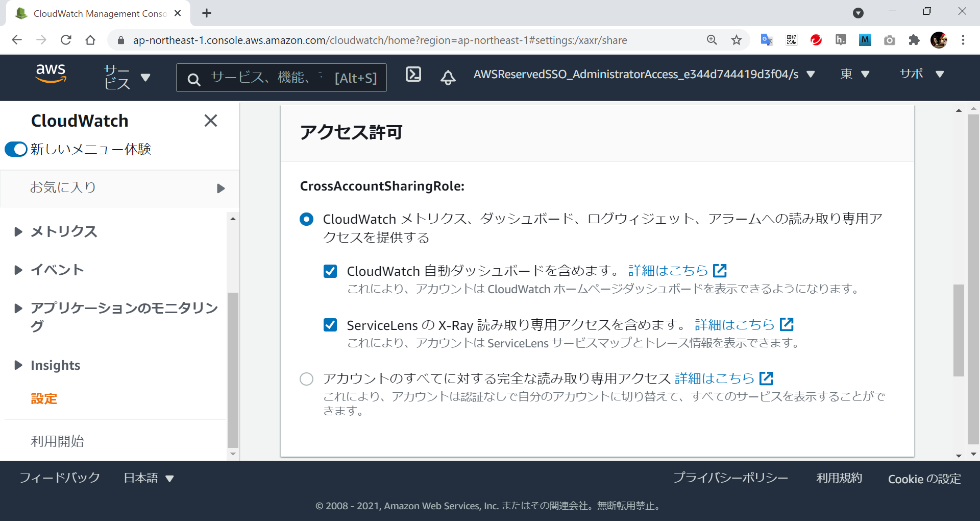
Task: Uncheck the ServiceLens X-Ray access checkbox
Action: click(x=330, y=325)
